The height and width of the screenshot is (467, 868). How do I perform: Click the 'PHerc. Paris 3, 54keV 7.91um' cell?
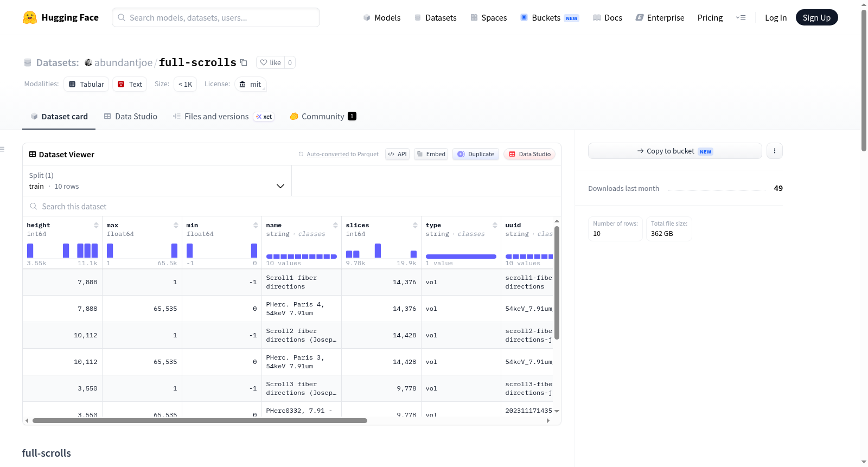click(x=302, y=362)
